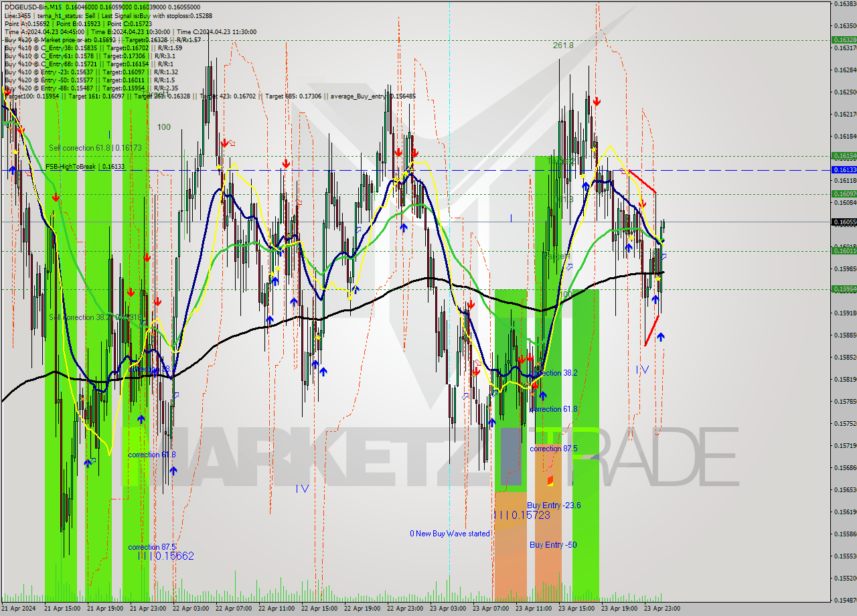
Task: Click the '23 Apr 07:00' time label
Action: pyautogui.click(x=491, y=609)
